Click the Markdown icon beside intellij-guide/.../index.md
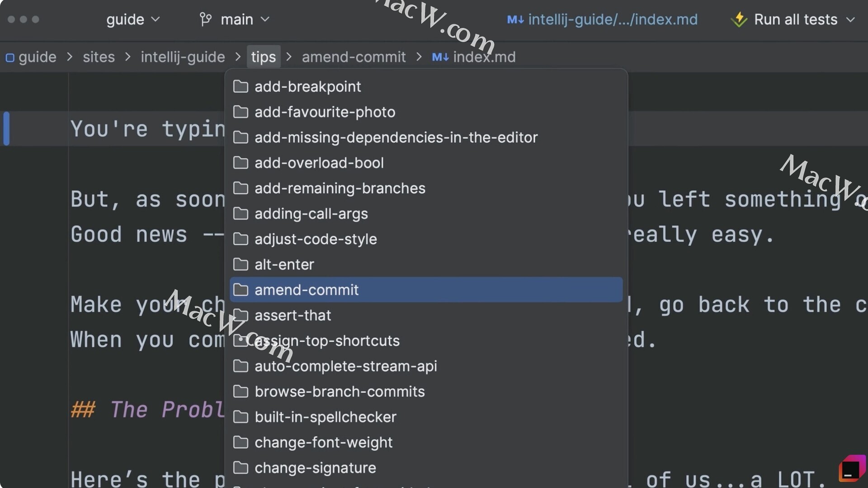Screen dimensions: 868x488 point(515,20)
